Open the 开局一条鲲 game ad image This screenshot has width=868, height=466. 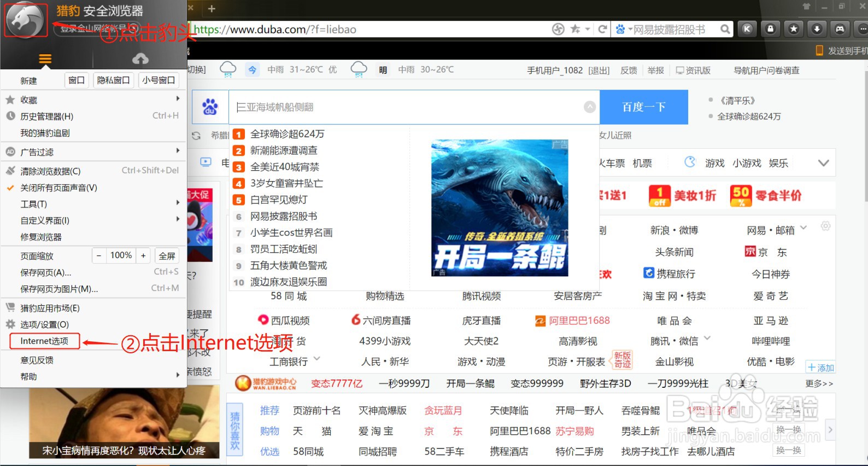tap(500, 208)
